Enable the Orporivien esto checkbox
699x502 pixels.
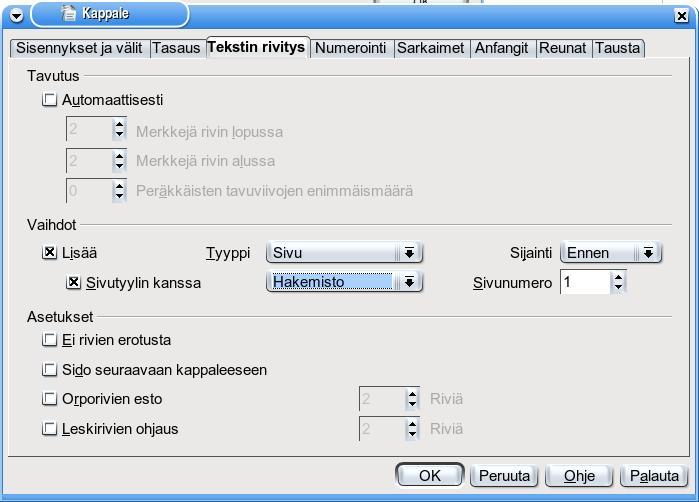(x=49, y=399)
